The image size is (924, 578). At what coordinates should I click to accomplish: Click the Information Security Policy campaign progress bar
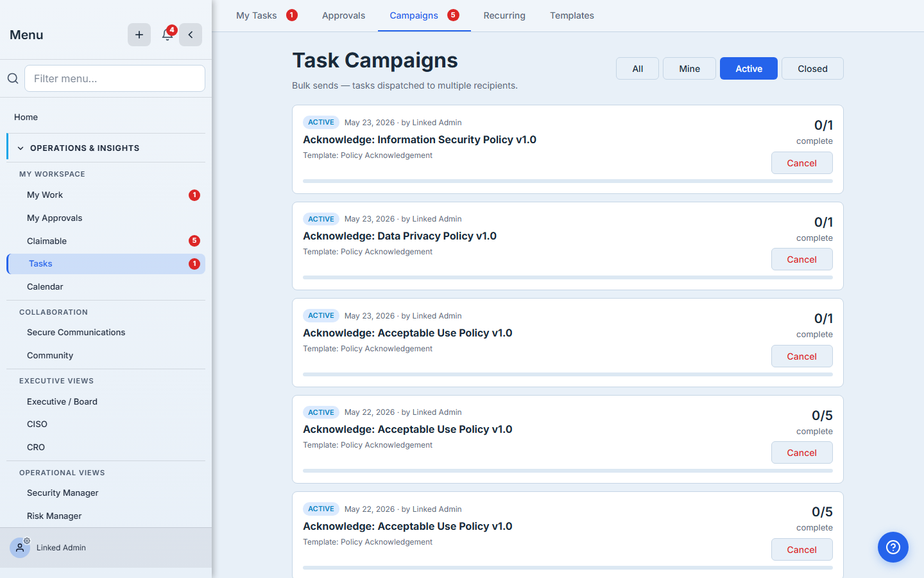tap(568, 181)
